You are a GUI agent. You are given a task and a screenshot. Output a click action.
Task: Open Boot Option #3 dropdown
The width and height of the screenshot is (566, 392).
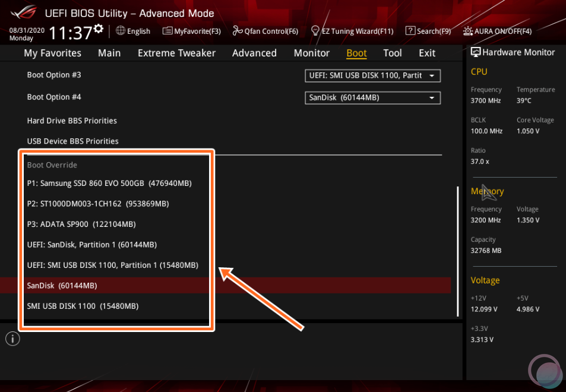[372, 75]
